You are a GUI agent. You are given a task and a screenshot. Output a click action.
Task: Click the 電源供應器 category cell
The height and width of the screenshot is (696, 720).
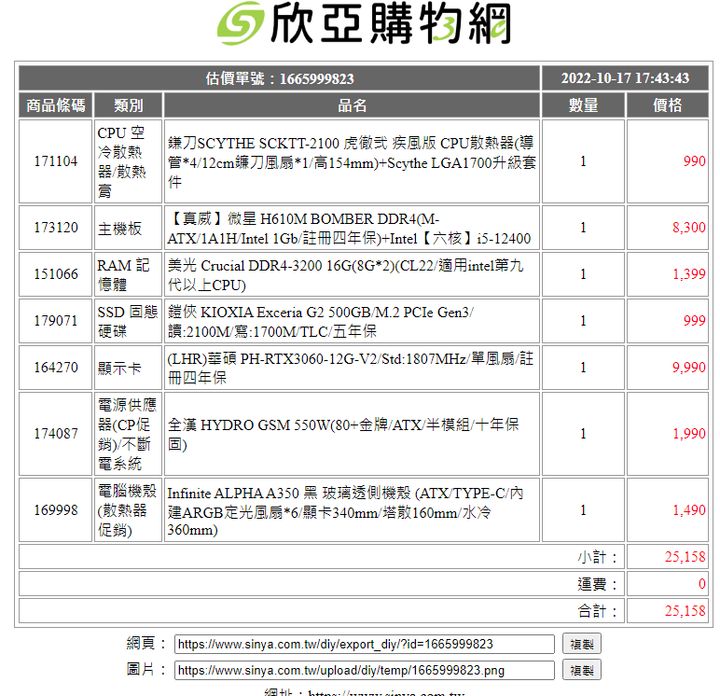click(x=127, y=434)
